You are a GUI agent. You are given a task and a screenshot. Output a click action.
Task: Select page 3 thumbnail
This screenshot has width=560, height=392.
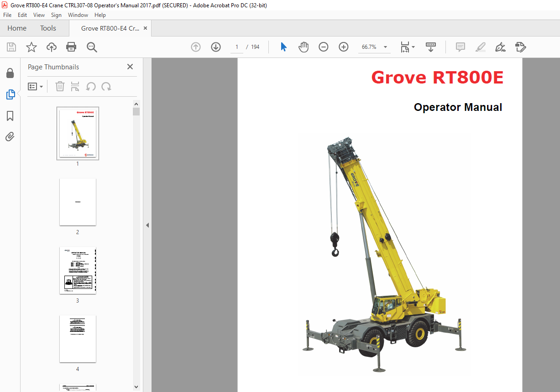(x=78, y=271)
